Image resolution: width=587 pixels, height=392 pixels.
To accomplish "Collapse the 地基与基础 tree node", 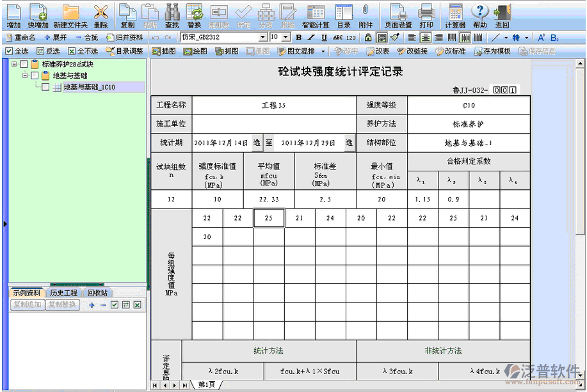I will tap(25, 76).
